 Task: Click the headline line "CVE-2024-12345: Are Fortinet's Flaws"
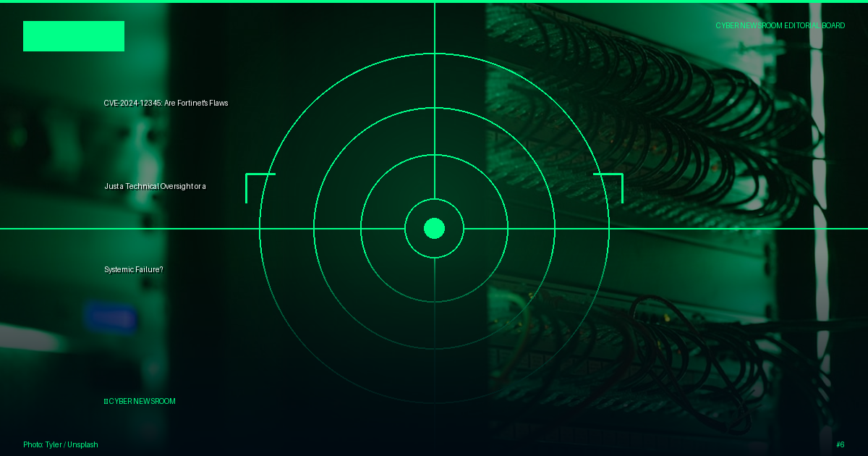(x=166, y=103)
